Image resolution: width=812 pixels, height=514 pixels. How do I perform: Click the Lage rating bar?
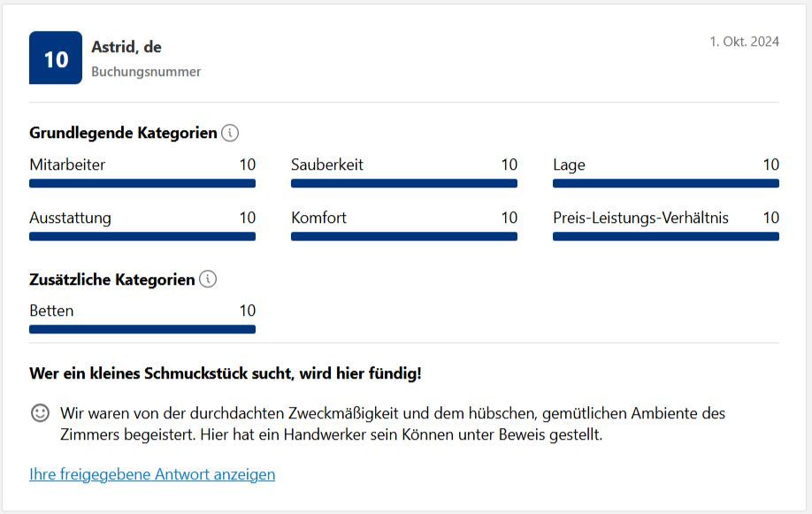(666, 183)
